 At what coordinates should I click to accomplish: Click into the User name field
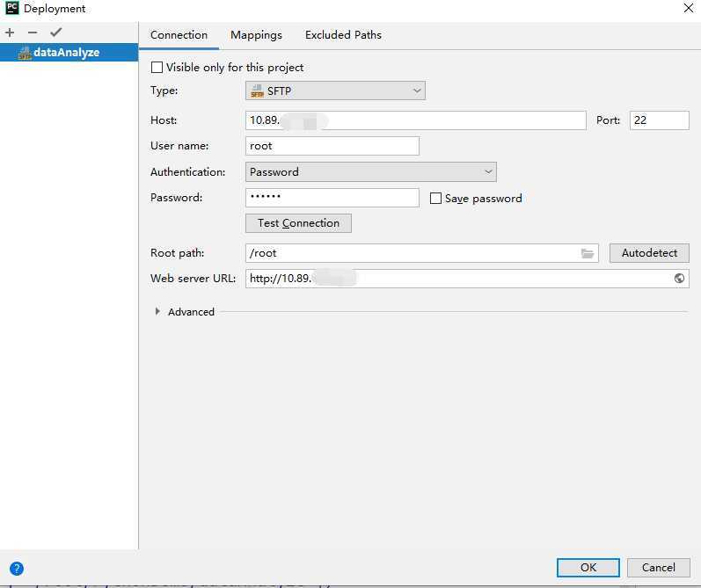(332, 146)
